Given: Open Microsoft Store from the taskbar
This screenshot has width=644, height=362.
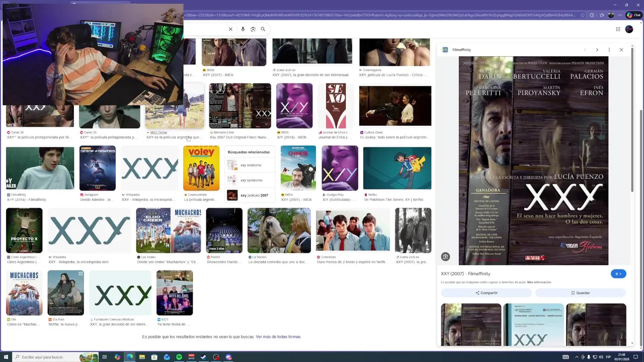Looking at the screenshot, I should click(x=154, y=357).
